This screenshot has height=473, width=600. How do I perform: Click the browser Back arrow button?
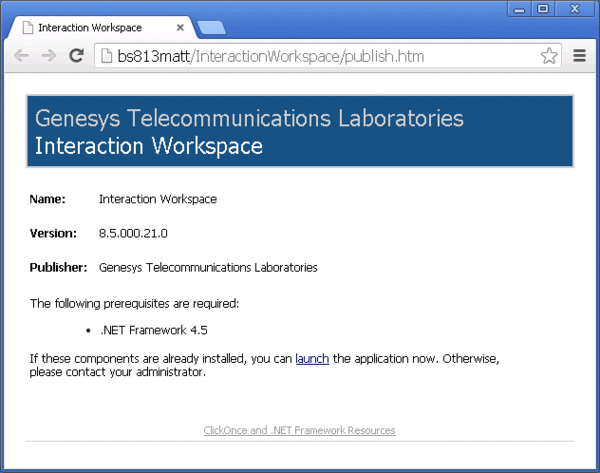pos(21,56)
